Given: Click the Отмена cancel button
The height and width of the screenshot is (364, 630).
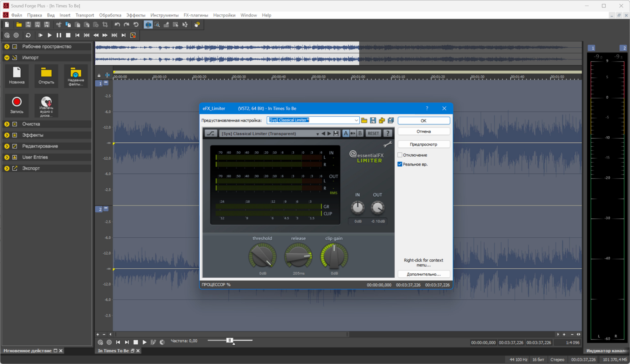Looking at the screenshot, I should (424, 131).
